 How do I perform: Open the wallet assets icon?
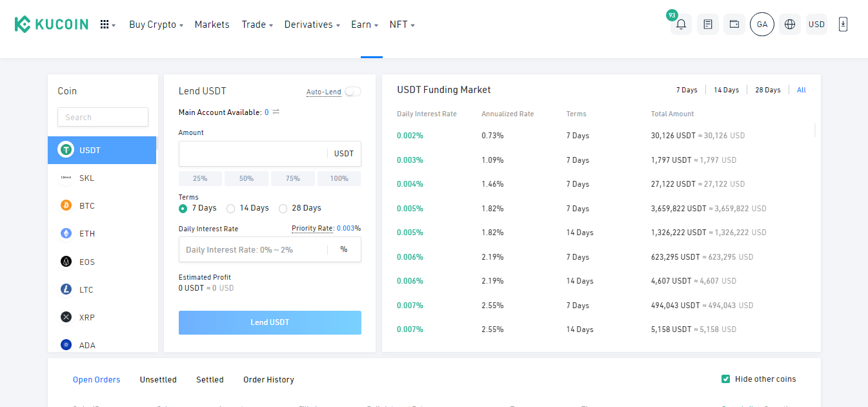[x=734, y=25]
